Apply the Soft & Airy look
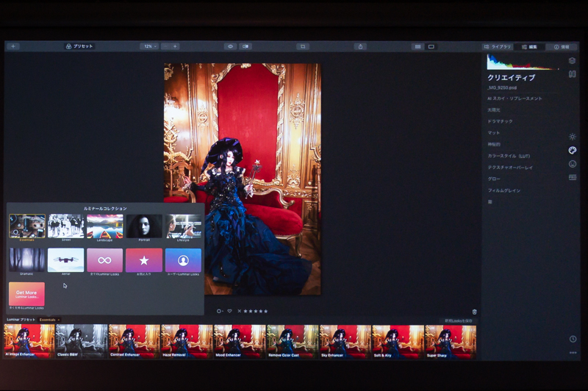The width and height of the screenshot is (588, 391). pos(398,342)
